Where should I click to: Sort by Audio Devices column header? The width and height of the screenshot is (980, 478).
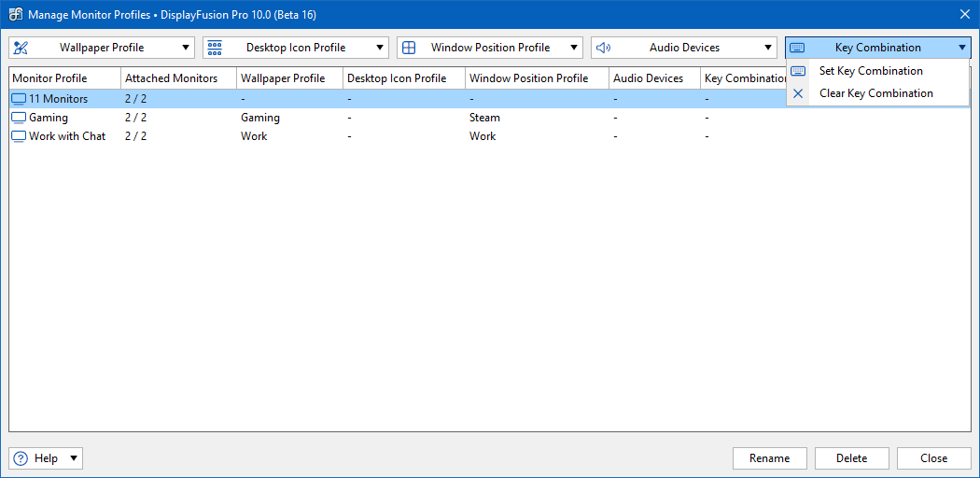click(x=655, y=78)
